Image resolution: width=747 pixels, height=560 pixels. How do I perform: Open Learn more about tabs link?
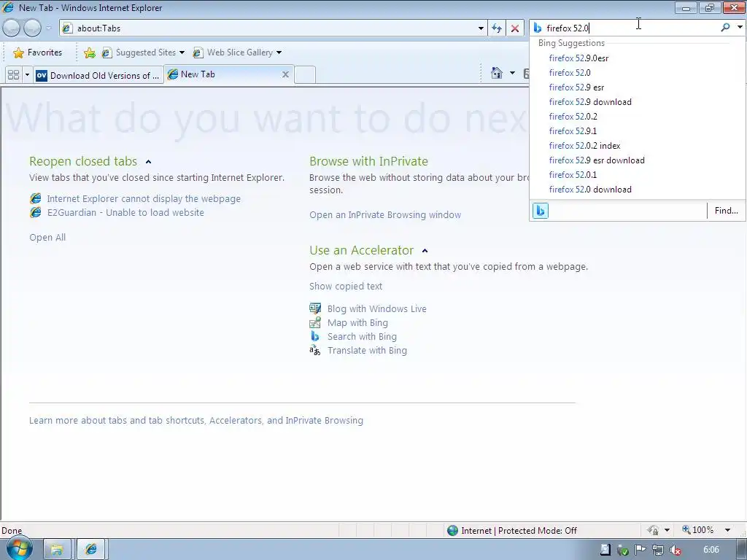(196, 421)
